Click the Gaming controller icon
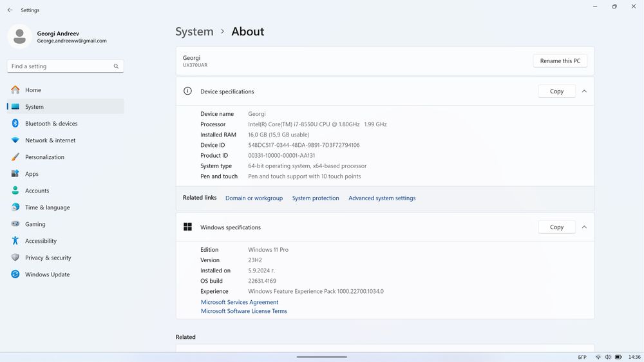The image size is (644, 362). [15, 224]
